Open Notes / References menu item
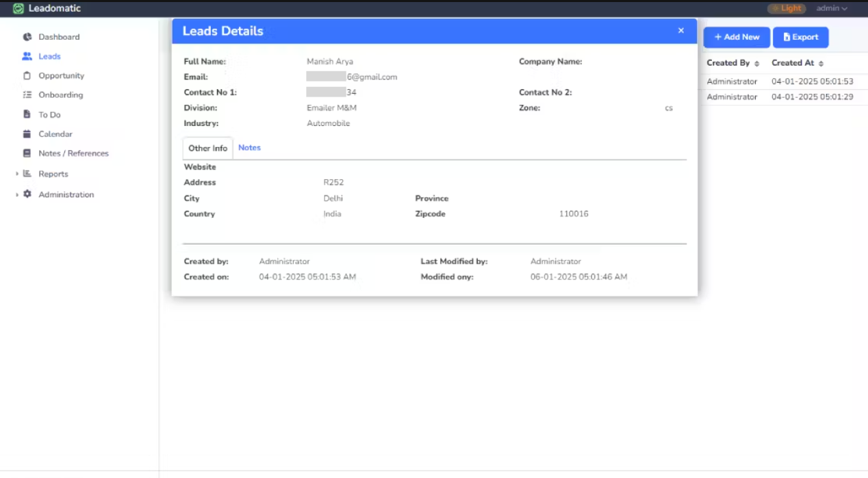This screenshot has height=478, width=868. (74, 153)
